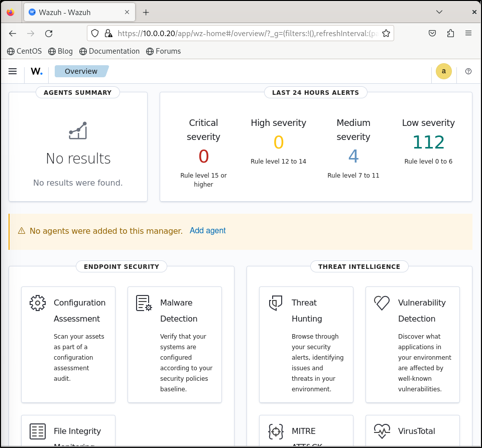
Task: Bookmark this page with star icon
Action: (386, 34)
